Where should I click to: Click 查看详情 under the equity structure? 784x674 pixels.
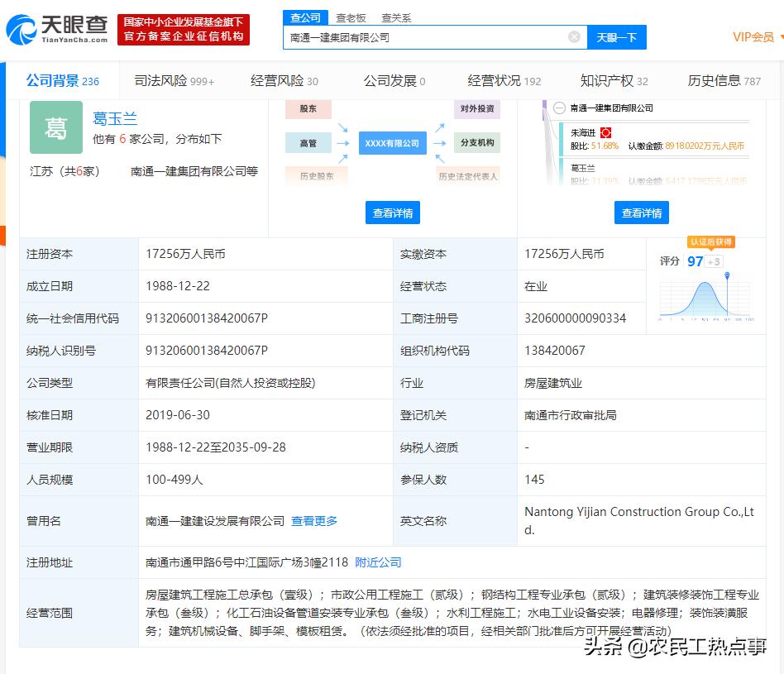[x=641, y=213]
